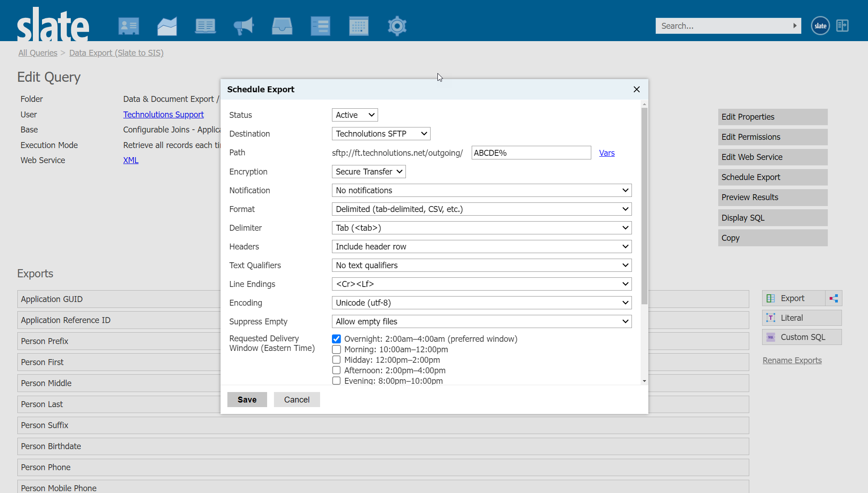Viewport: 868px width, 493px height.
Task: Open the Queries list icon
Action: (320, 26)
